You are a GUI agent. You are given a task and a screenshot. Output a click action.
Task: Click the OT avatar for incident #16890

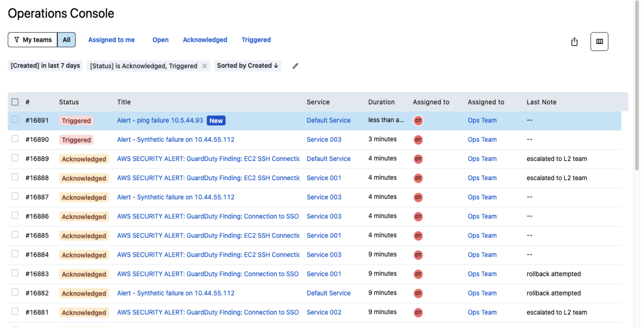[418, 140]
